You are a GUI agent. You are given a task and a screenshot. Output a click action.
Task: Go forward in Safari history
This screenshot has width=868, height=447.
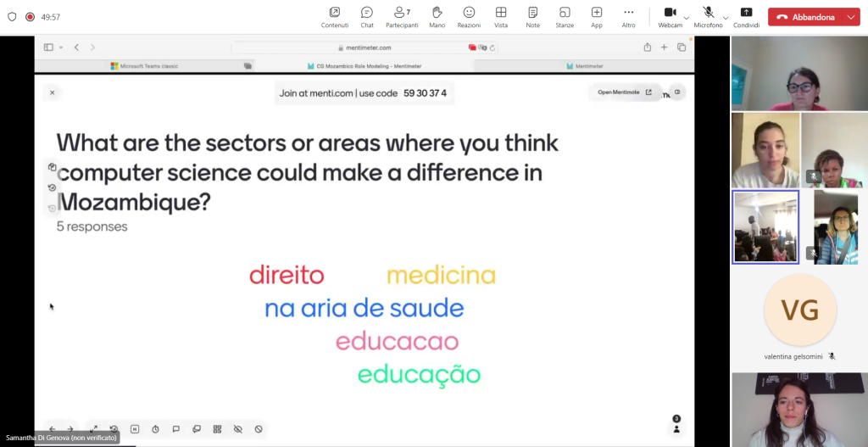[92, 47]
